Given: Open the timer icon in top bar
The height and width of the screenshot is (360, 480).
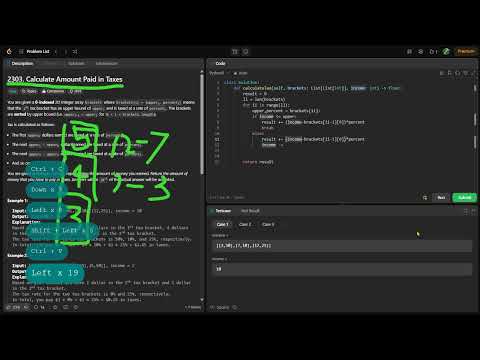Looking at the screenshot, I should 246,52.
